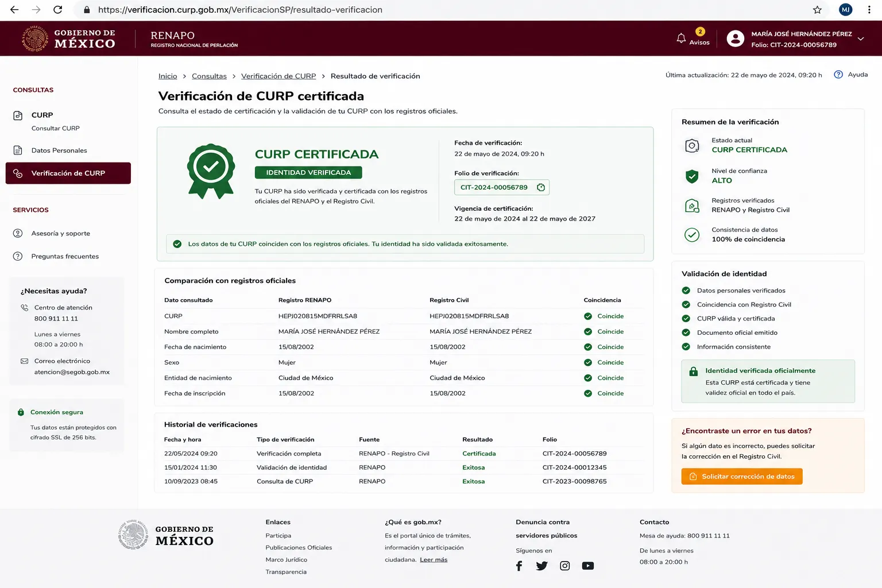882x588 pixels.
Task: Open footer link Marco Jurídico
Action: [x=286, y=560]
